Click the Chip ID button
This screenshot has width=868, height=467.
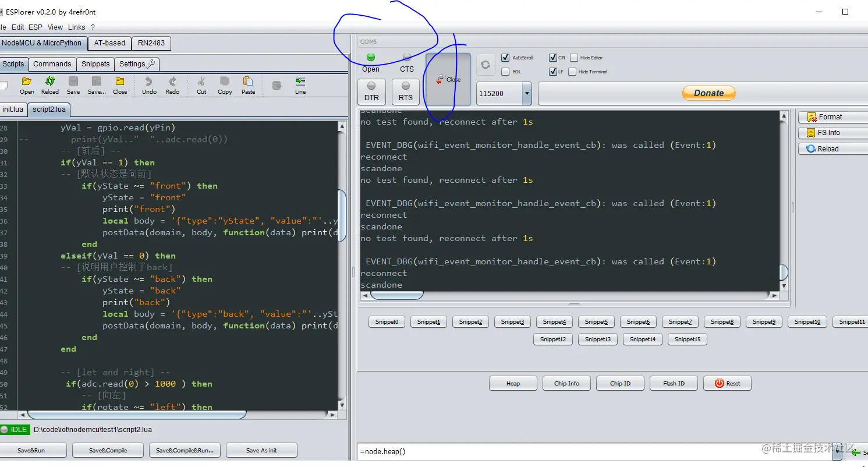(620, 383)
